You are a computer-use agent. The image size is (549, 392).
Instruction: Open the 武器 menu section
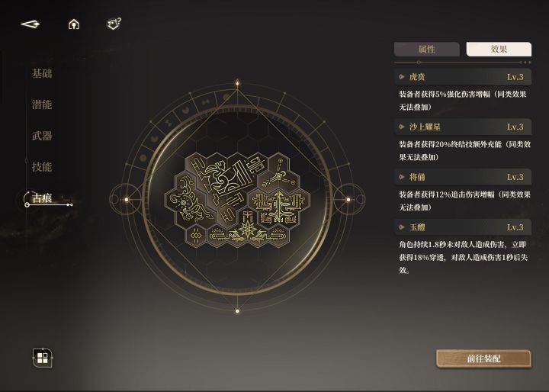point(42,136)
